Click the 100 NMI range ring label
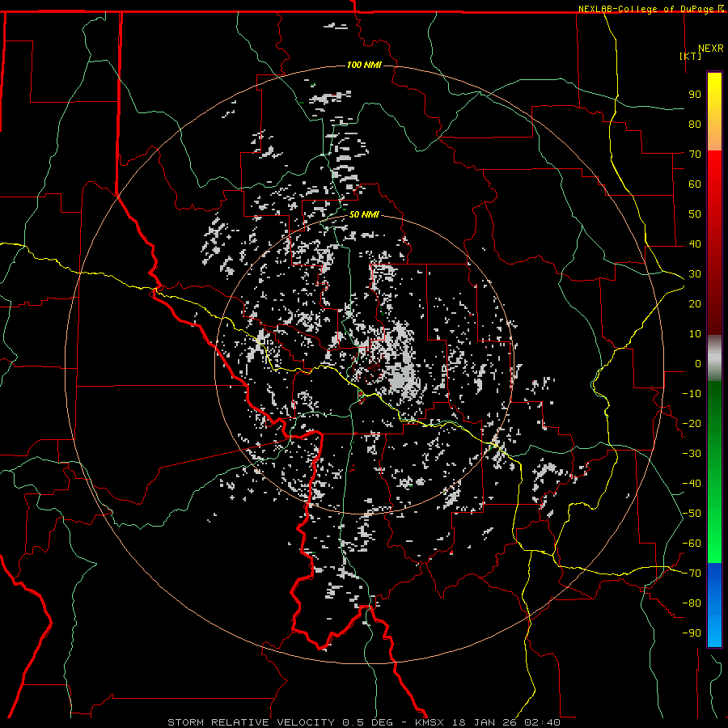The width and height of the screenshot is (728, 728). (364, 65)
